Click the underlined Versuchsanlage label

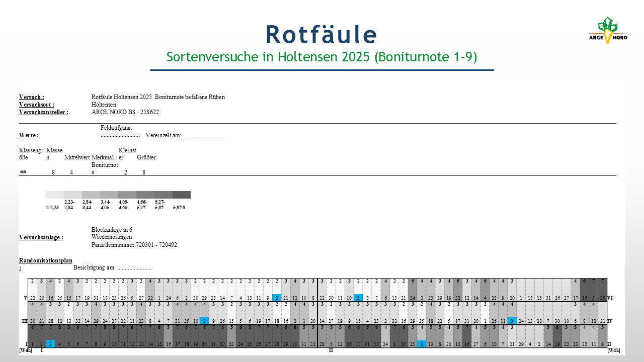pyautogui.click(x=41, y=237)
